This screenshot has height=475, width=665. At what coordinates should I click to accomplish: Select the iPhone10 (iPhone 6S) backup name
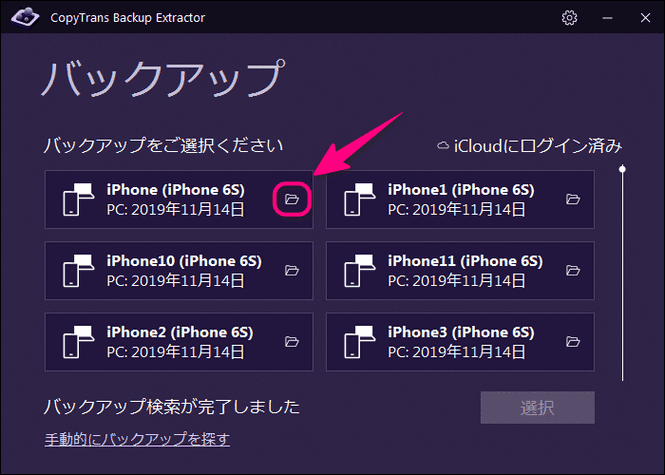(184, 261)
